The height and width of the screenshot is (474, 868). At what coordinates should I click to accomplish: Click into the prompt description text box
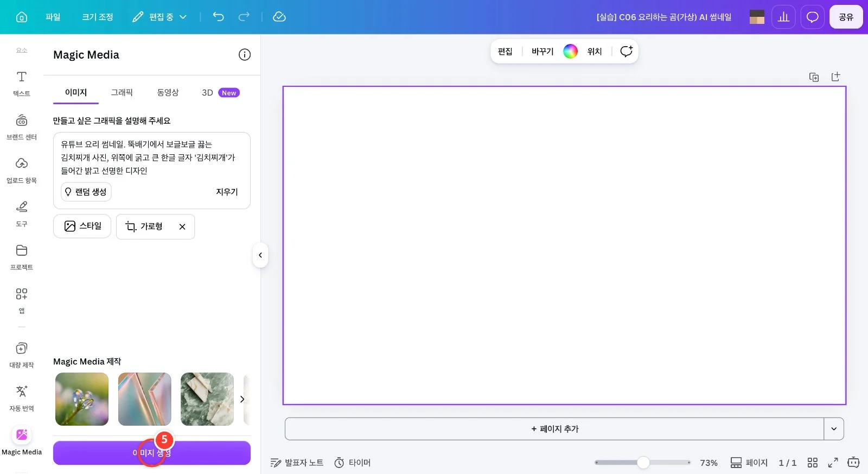coord(151,157)
